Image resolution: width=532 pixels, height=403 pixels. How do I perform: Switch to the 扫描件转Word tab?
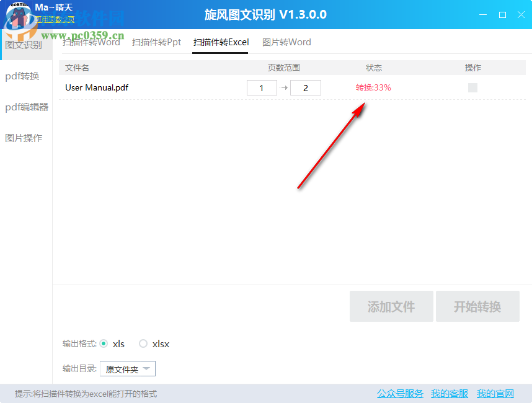(92, 42)
